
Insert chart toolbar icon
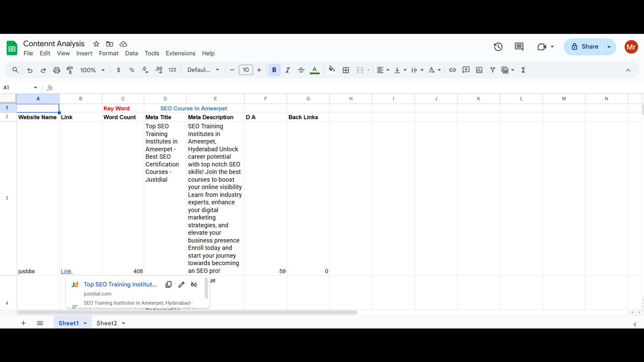pos(479,70)
